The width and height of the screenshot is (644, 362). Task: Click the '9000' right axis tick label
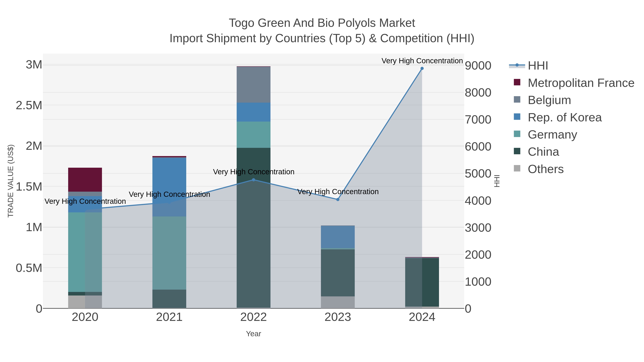[478, 66]
